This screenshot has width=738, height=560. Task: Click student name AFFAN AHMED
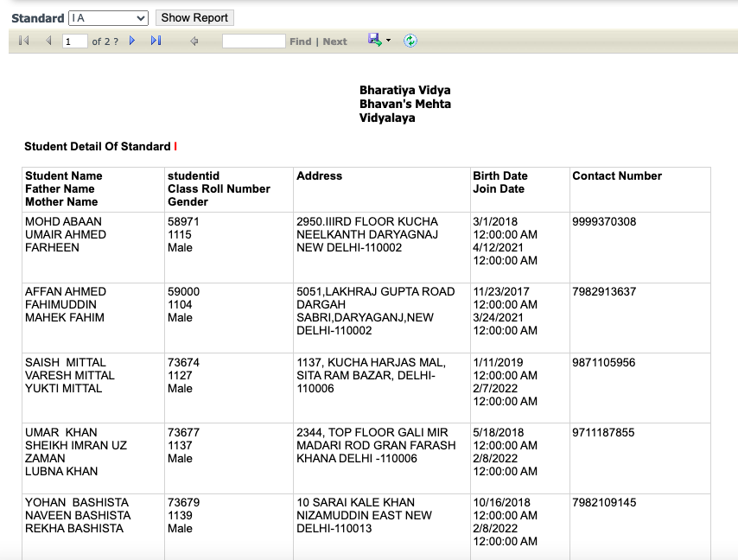pyautogui.click(x=66, y=292)
